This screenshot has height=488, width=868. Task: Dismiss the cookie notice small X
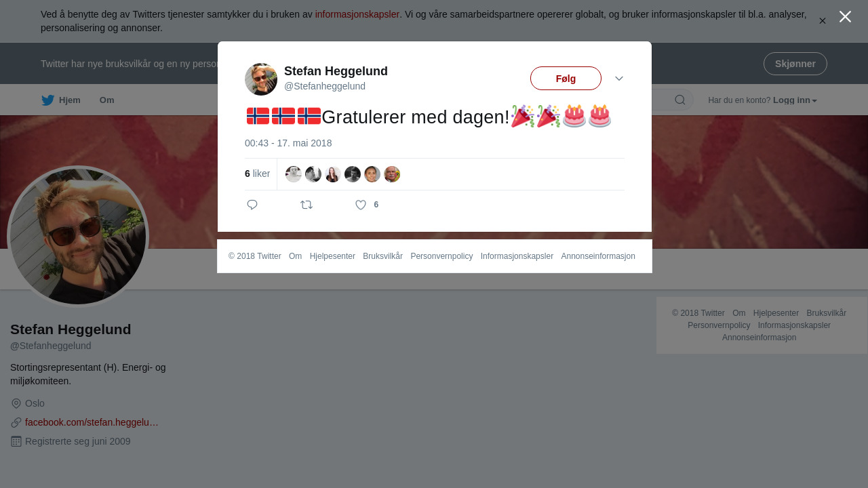click(x=823, y=21)
